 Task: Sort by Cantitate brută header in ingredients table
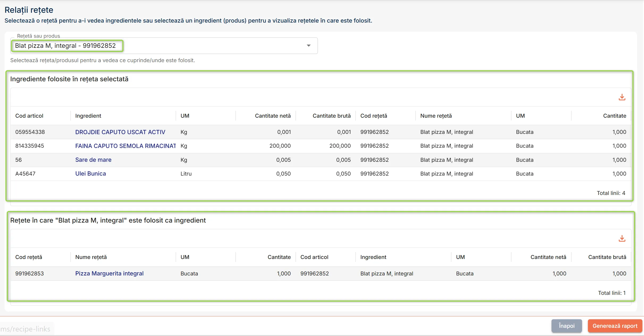331,116
